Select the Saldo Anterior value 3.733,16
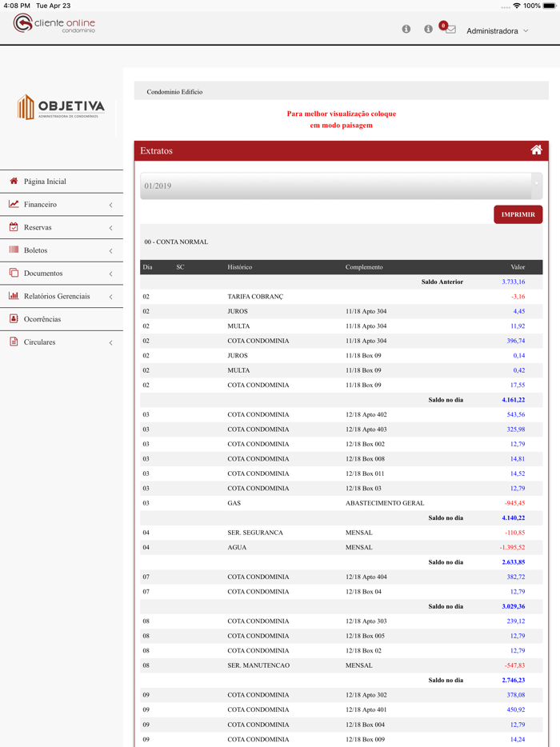 [514, 282]
